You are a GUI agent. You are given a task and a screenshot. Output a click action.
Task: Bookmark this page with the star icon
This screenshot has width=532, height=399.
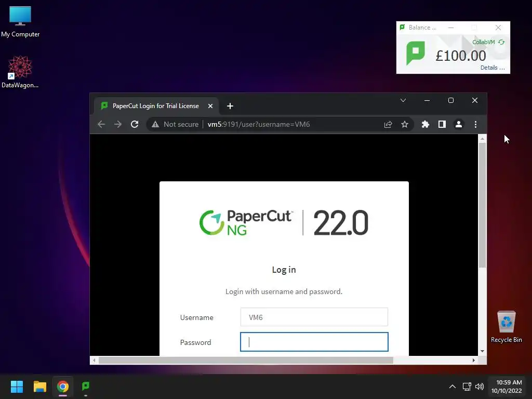[404, 125]
